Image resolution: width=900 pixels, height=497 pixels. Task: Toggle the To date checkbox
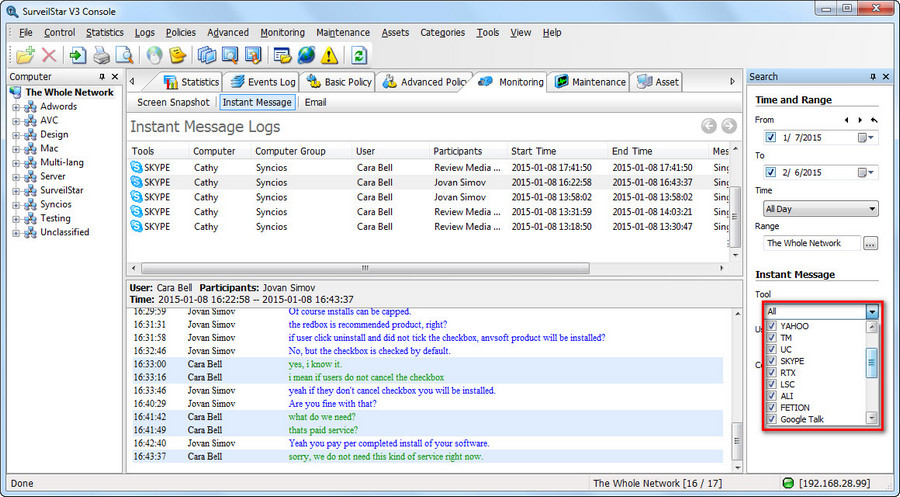pyautogui.click(x=770, y=172)
